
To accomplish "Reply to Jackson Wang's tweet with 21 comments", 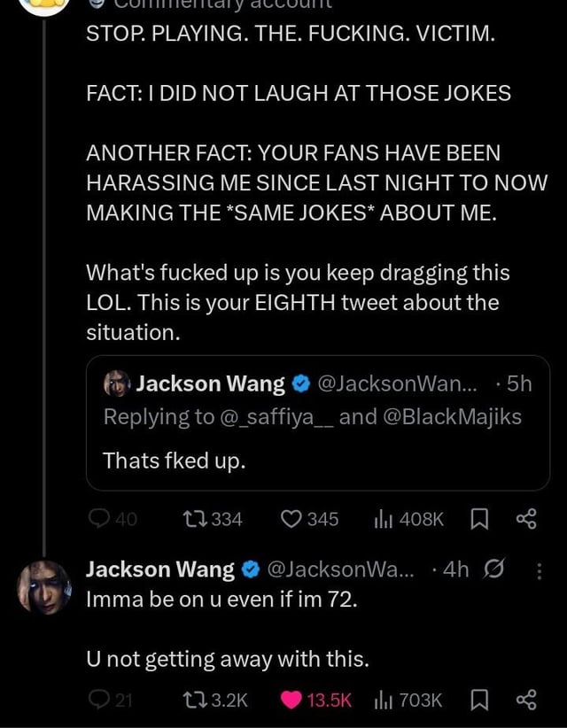I will (97, 700).
